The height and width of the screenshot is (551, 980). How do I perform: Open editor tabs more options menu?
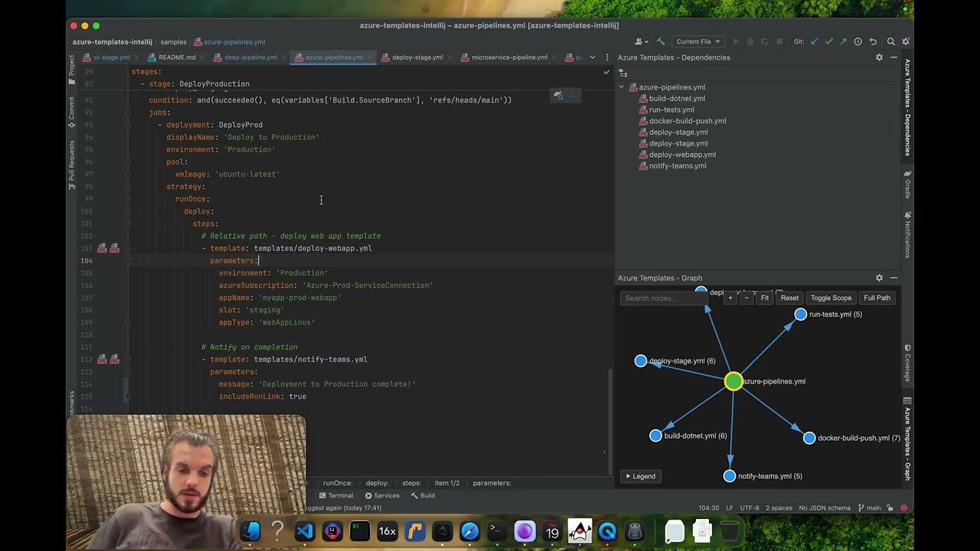[x=606, y=57]
